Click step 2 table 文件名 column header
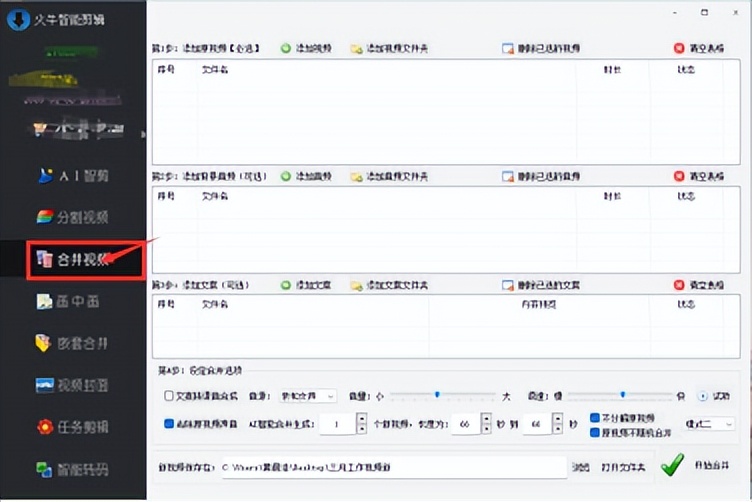Image resolution: width=752 pixels, height=502 pixels. pyautogui.click(x=214, y=196)
